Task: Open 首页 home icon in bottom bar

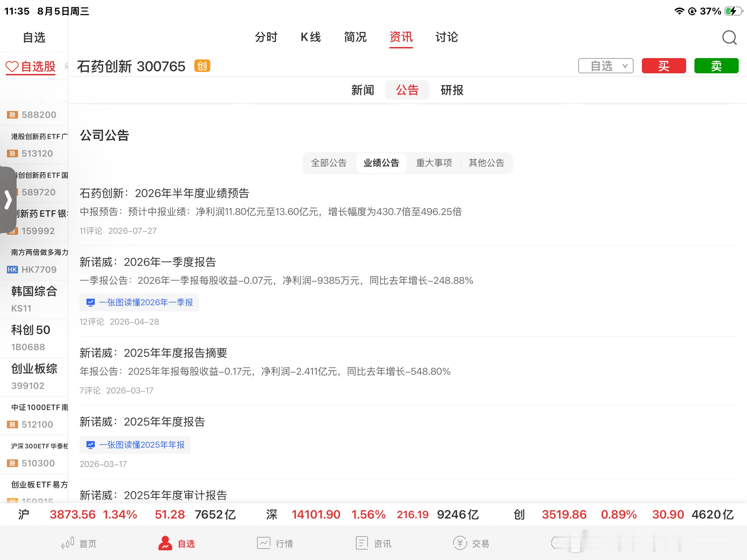Action: pos(68,543)
